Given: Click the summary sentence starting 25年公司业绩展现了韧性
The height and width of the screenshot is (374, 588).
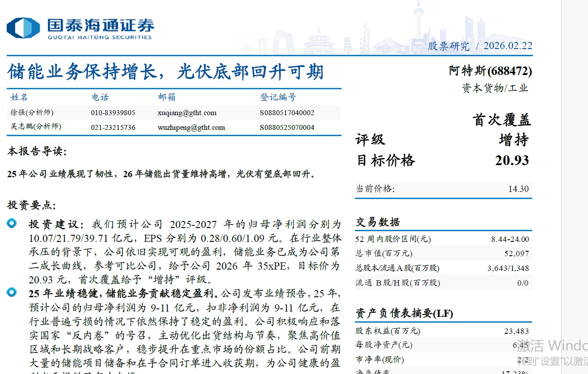Looking at the screenshot, I should pos(163,174).
